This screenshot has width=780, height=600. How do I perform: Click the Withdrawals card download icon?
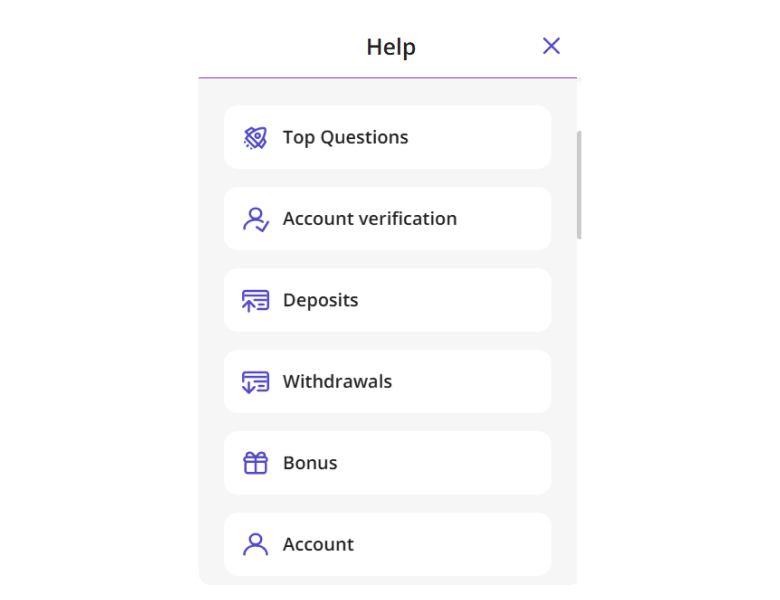(x=256, y=382)
